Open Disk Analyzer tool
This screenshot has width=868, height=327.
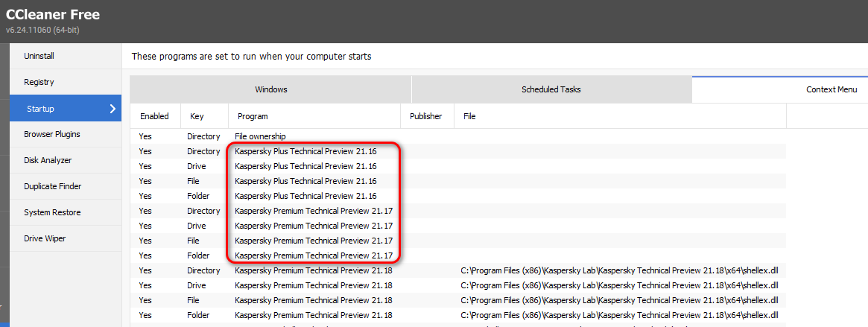click(66, 160)
